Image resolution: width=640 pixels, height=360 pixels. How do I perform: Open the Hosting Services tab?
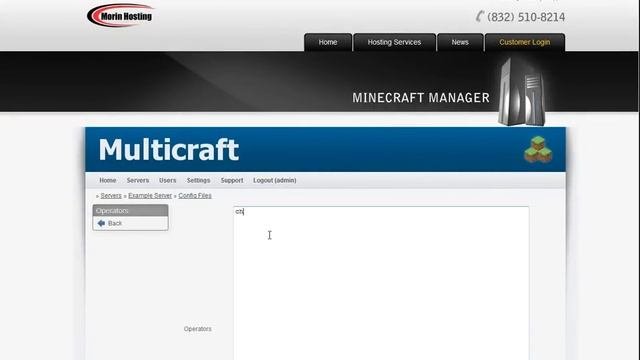pos(394,42)
